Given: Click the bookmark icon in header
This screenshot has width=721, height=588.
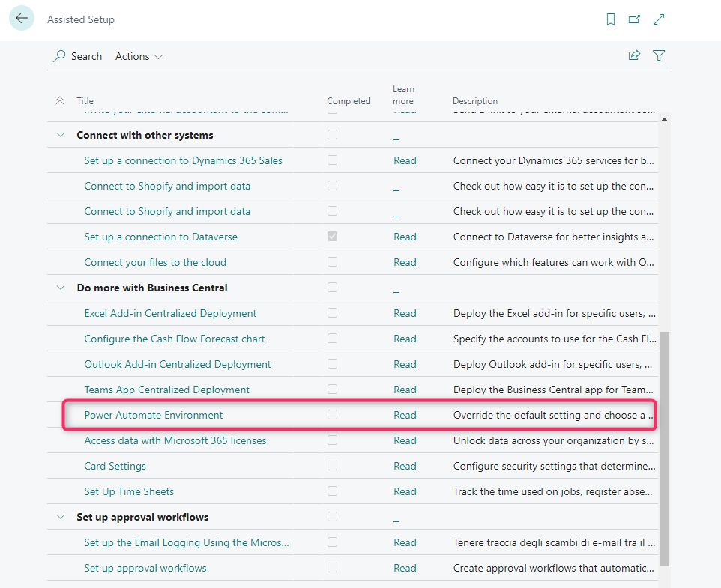Looking at the screenshot, I should pos(611,19).
